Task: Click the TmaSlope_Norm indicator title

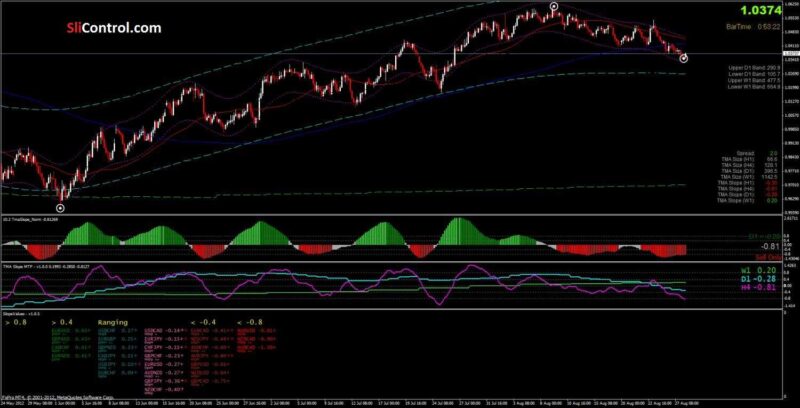Action: tap(31, 219)
